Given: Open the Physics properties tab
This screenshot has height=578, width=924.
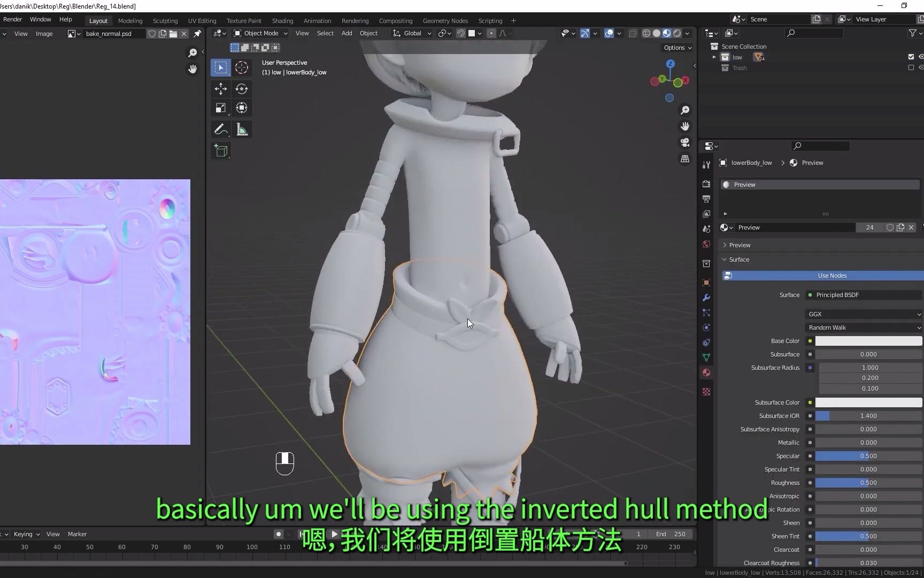Looking at the screenshot, I should [706, 328].
